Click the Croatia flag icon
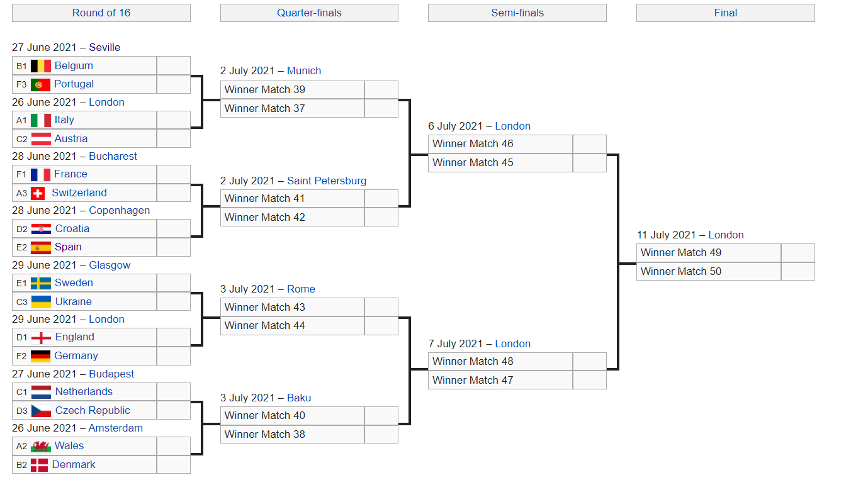868x480 pixels. pyautogui.click(x=41, y=229)
